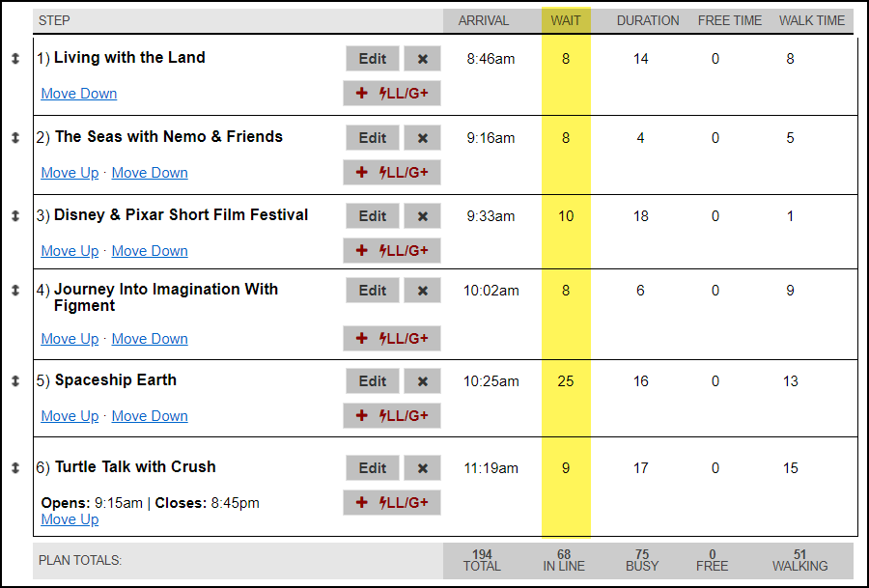Add LL/G+ to Living with the Land
This screenshot has height=588, width=869.
point(392,93)
